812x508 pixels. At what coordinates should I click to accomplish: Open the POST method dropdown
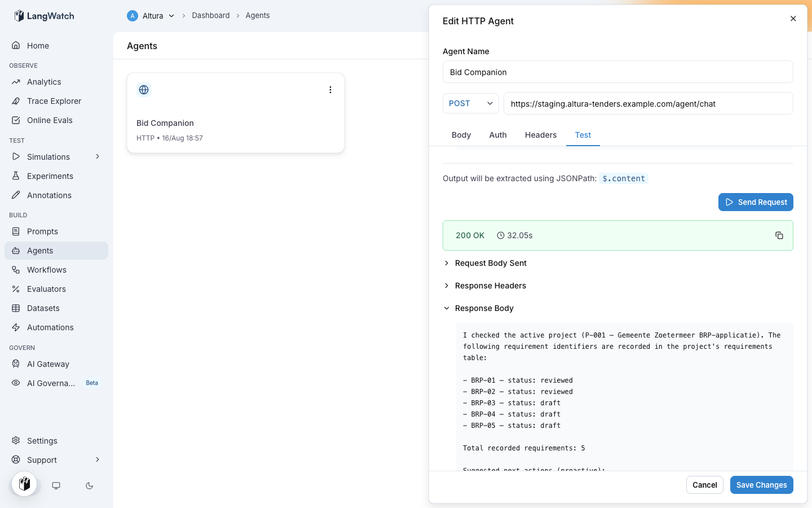coord(471,103)
